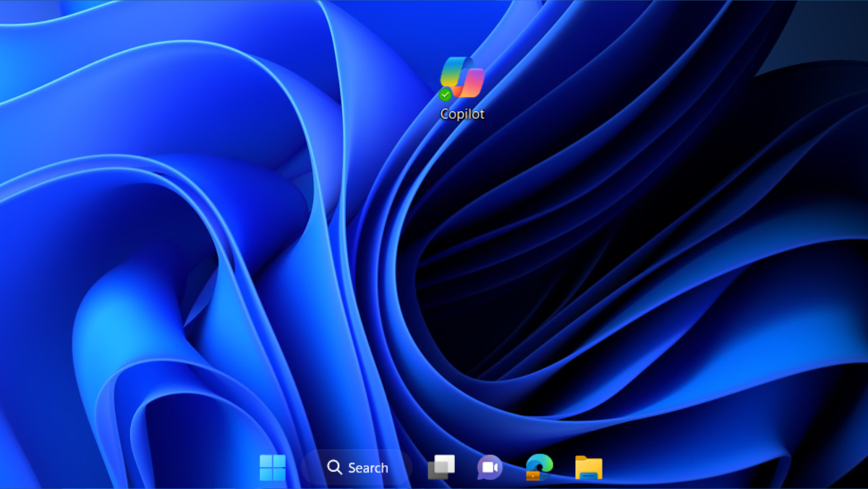868x489 pixels.
Task: Select the yellow folder taskbar icon
Action: pos(588,467)
